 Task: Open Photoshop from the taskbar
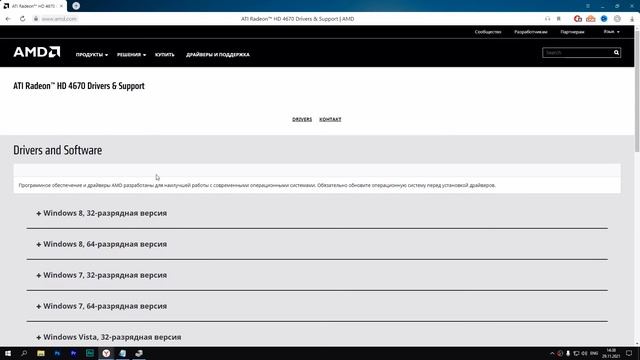[x=57, y=353]
